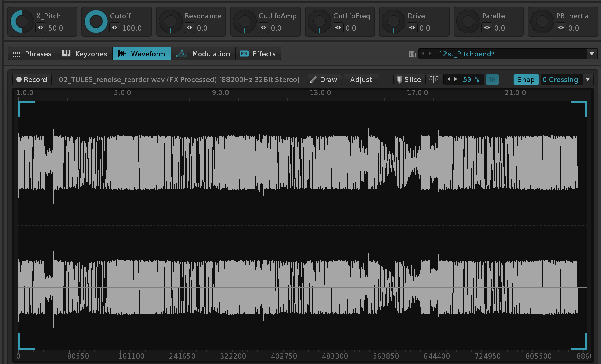Click the 13.0.0 beat ruler marker

point(320,93)
